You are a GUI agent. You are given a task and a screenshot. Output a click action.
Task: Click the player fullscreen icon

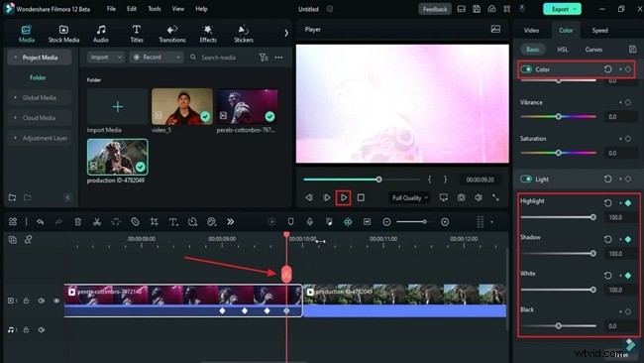pos(495,197)
